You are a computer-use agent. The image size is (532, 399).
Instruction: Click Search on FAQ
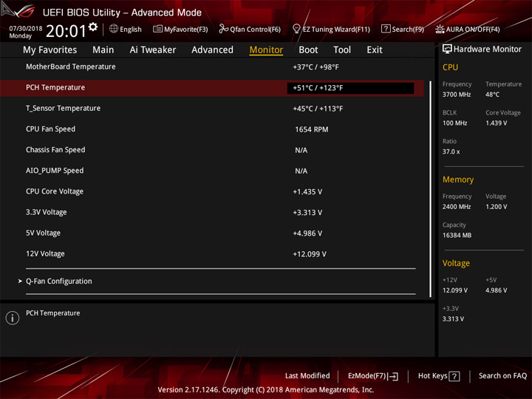[x=502, y=376]
